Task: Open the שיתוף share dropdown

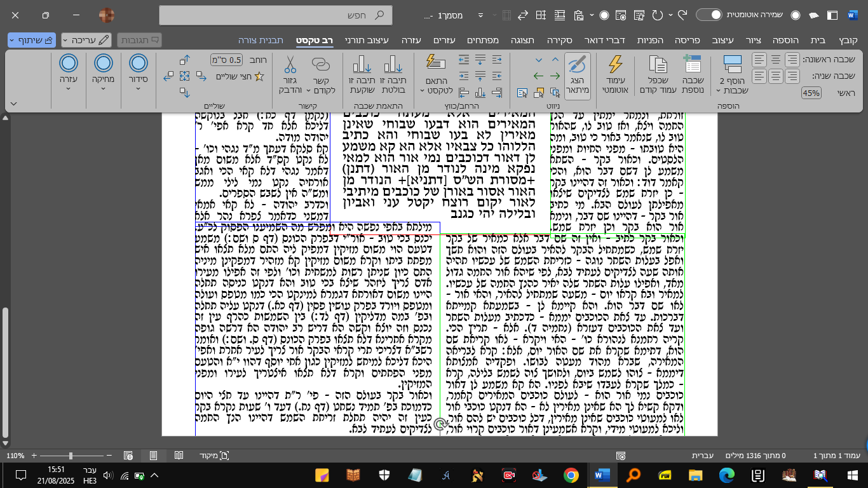Action: (31, 40)
